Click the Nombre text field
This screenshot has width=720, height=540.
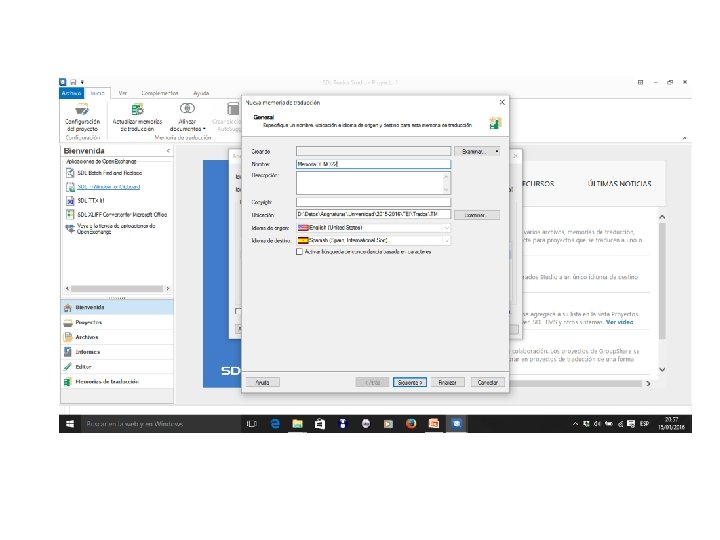[373, 164]
